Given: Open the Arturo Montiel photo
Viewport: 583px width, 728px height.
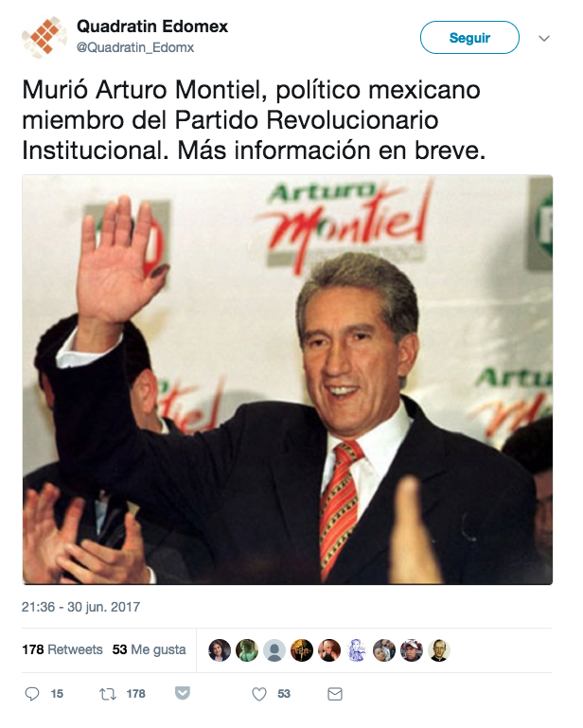Looking at the screenshot, I should click(288, 379).
